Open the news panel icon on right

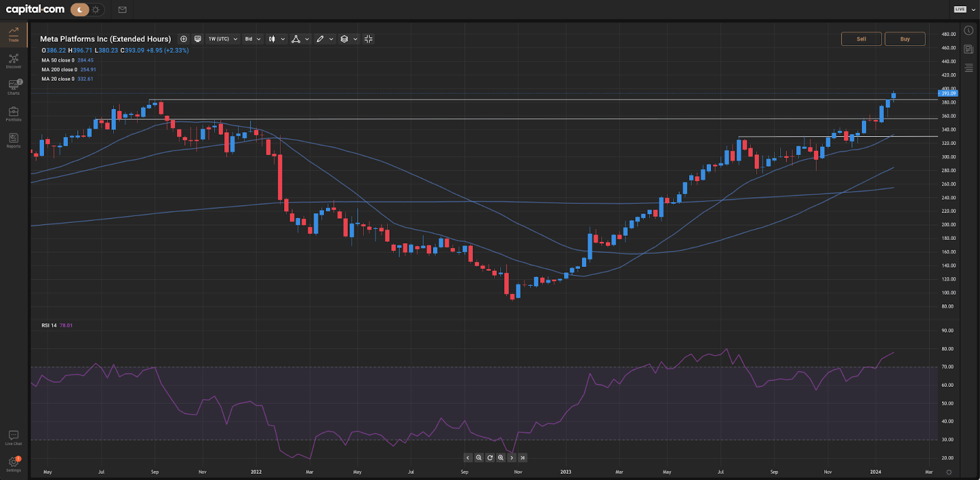pos(968,49)
